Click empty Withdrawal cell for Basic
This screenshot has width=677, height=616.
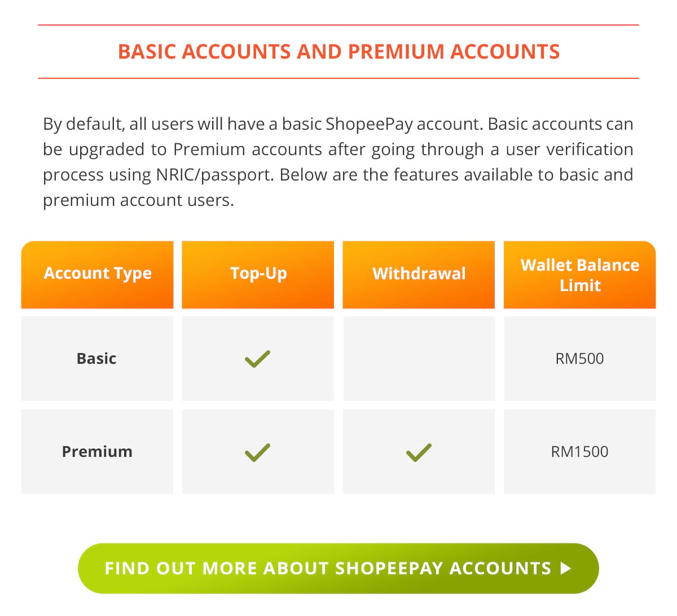tap(419, 359)
